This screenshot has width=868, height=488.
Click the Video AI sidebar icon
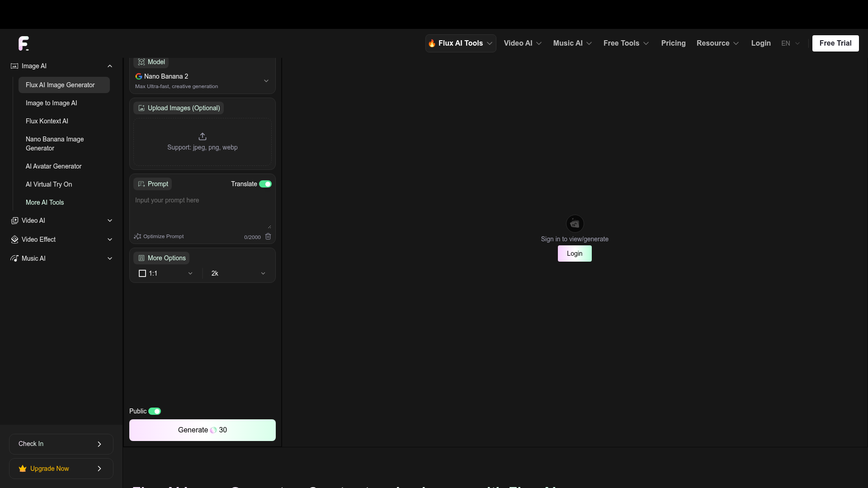click(14, 221)
